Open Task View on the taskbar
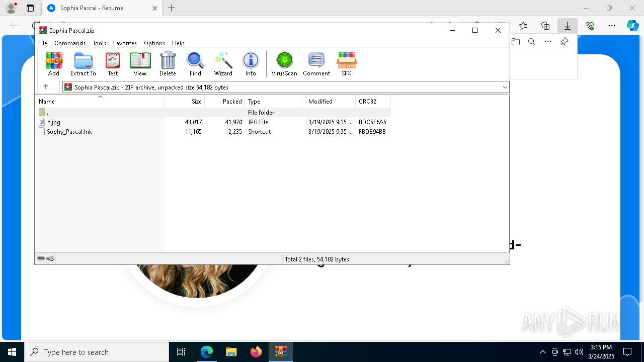 click(181, 352)
